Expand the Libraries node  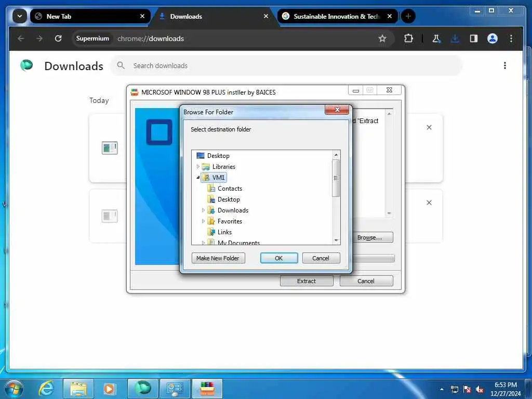point(198,167)
